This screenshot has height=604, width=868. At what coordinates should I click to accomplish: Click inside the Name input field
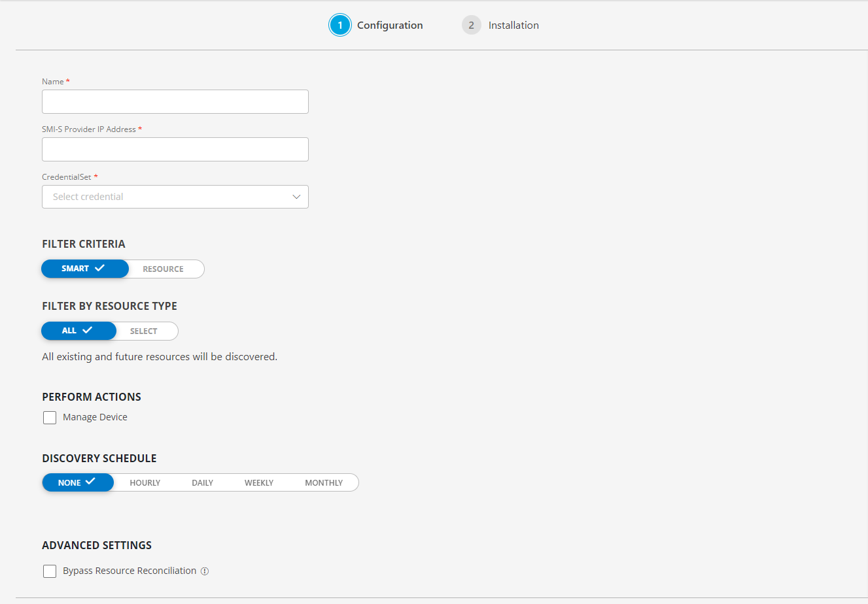point(175,101)
